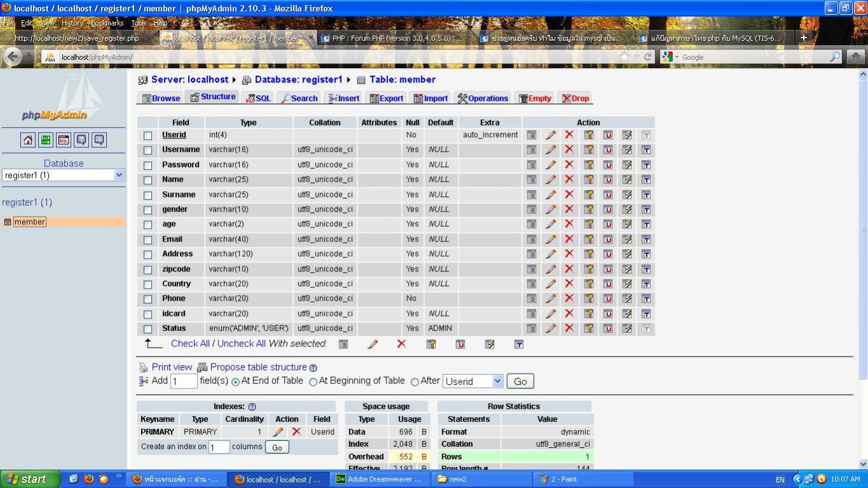Viewport: 868px width, 488px height.
Task: Open the Operations tab
Action: click(x=483, y=98)
